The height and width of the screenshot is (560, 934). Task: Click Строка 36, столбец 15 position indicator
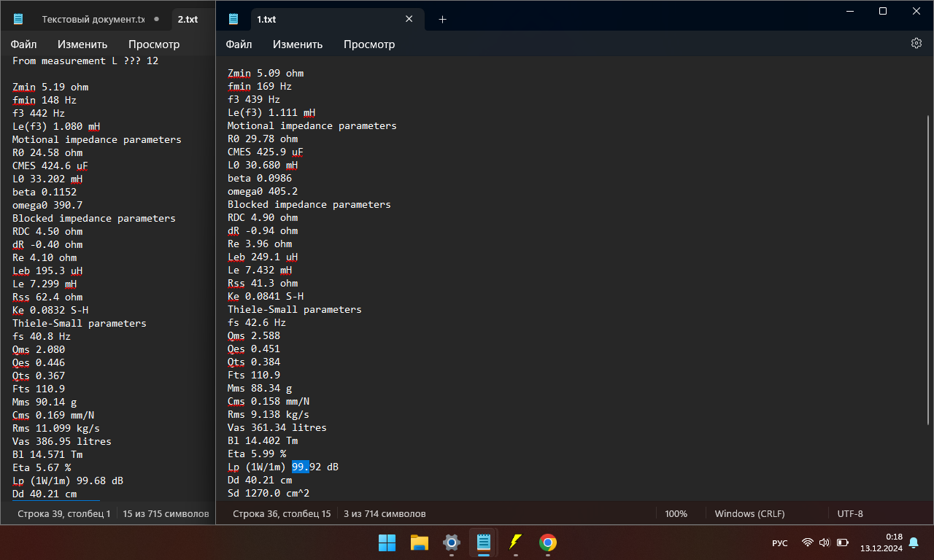282,513
